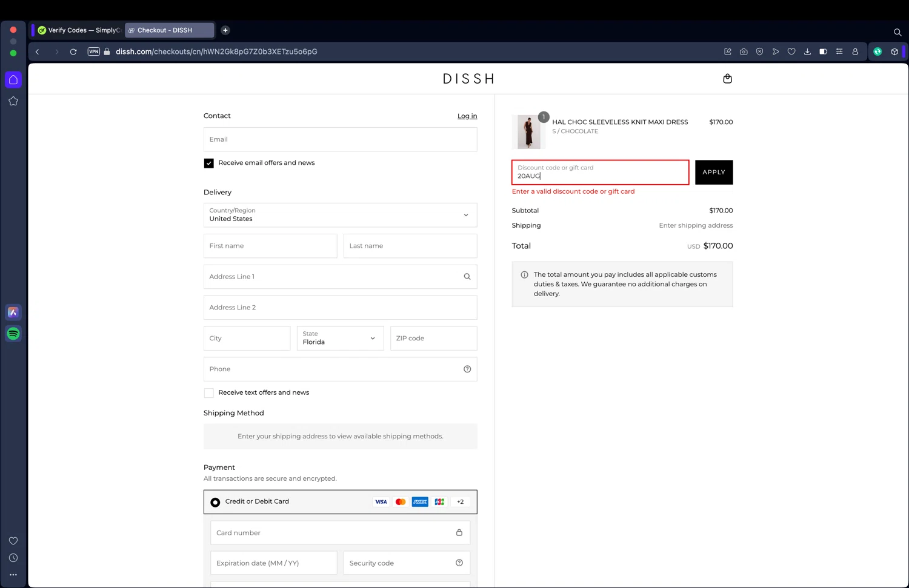Click the search tabs magnifier icon

[897, 32]
